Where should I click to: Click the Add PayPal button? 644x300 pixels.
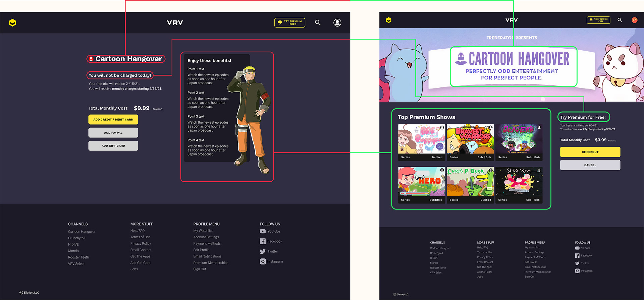113,132
